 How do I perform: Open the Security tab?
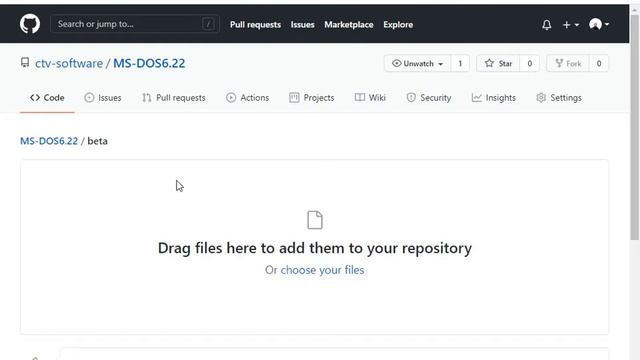coord(429,98)
